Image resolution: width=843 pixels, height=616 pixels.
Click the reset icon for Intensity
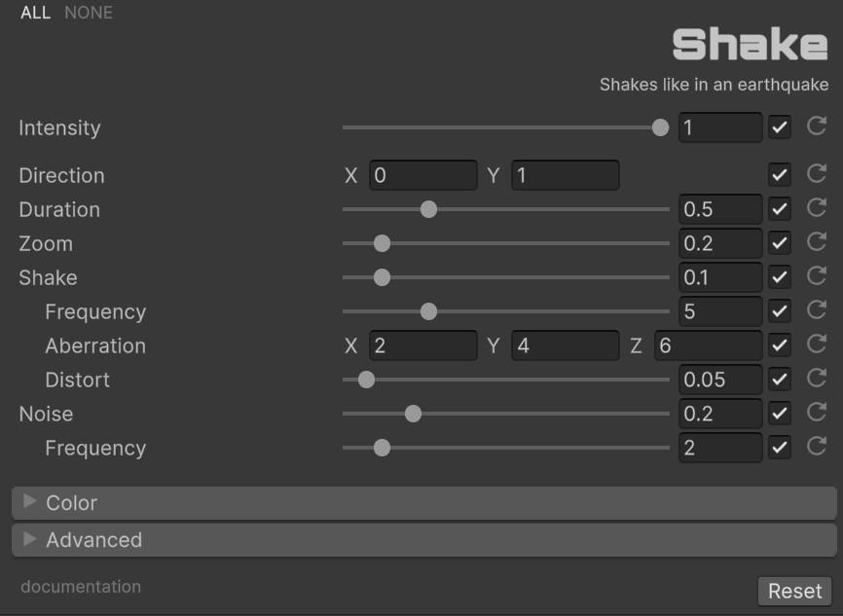coord(817,127)
